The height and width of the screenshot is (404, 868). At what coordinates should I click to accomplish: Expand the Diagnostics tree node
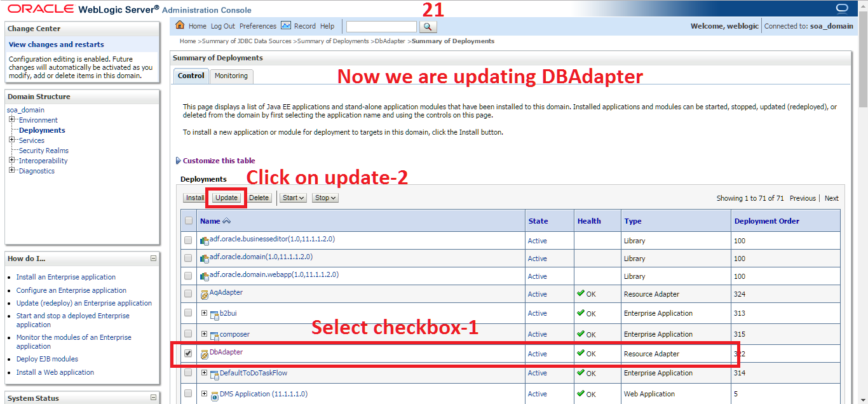[x=12, y=170]
